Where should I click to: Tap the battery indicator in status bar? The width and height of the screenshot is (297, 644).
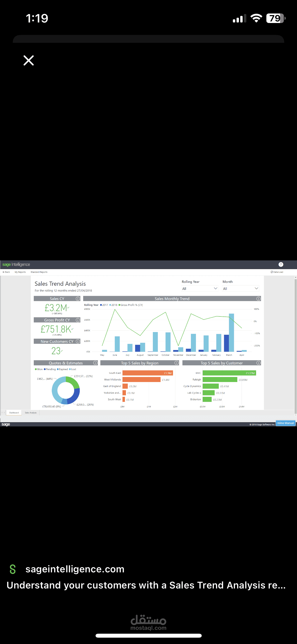point(276,18)
